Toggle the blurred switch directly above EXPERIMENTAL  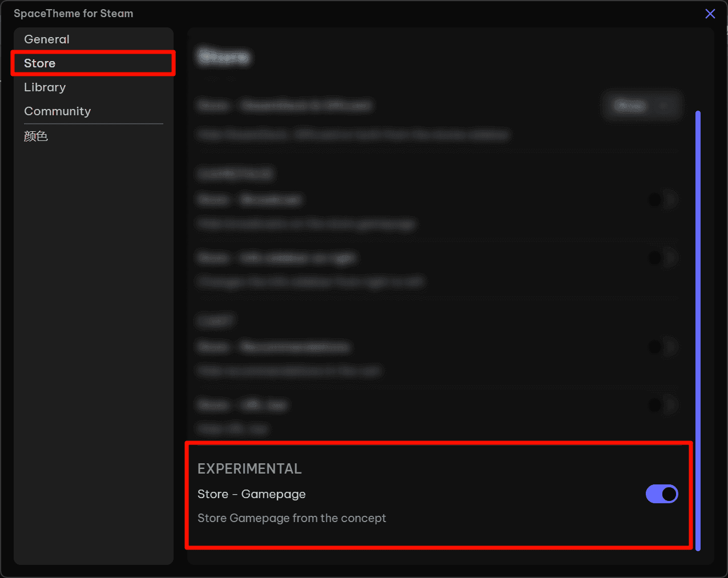pyautogui.click(x=662, y=405)
